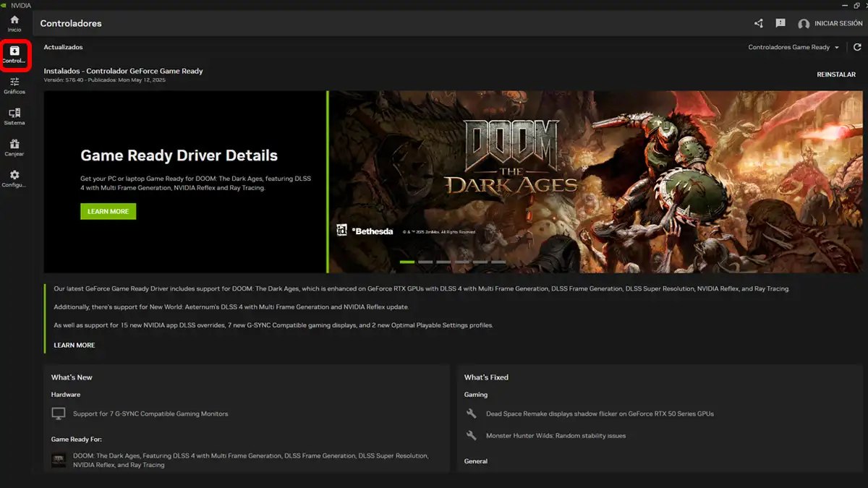The width and height of the screenshot is (868, 488).
Task: Refresh the driver list with the reload icon
Action: 857,47
